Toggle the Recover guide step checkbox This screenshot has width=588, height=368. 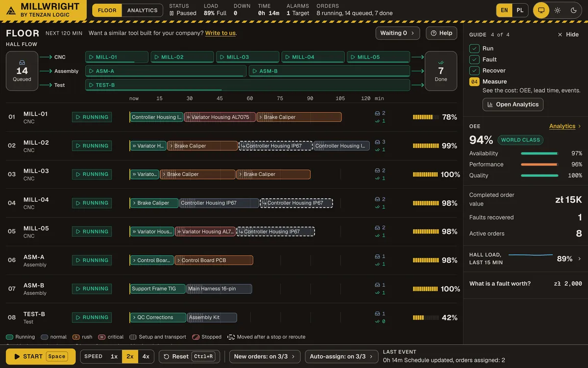(474, 71)
